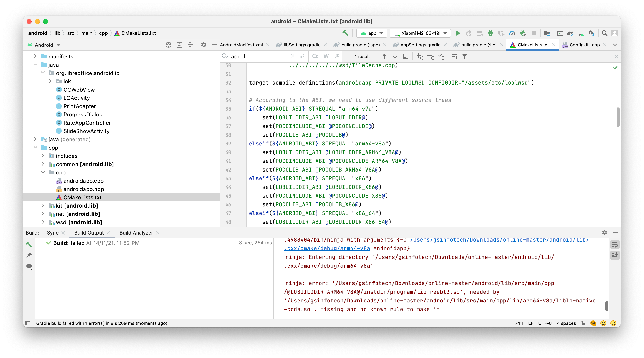Open the Build Analyzer tab
Viewport: 644px width, 358px height.
[136, 233]
